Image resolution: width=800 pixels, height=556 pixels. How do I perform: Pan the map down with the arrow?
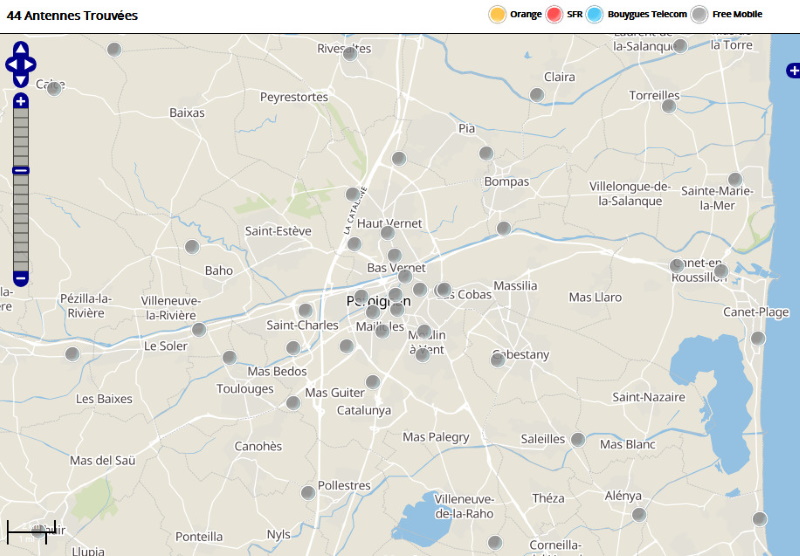(20, 81)
